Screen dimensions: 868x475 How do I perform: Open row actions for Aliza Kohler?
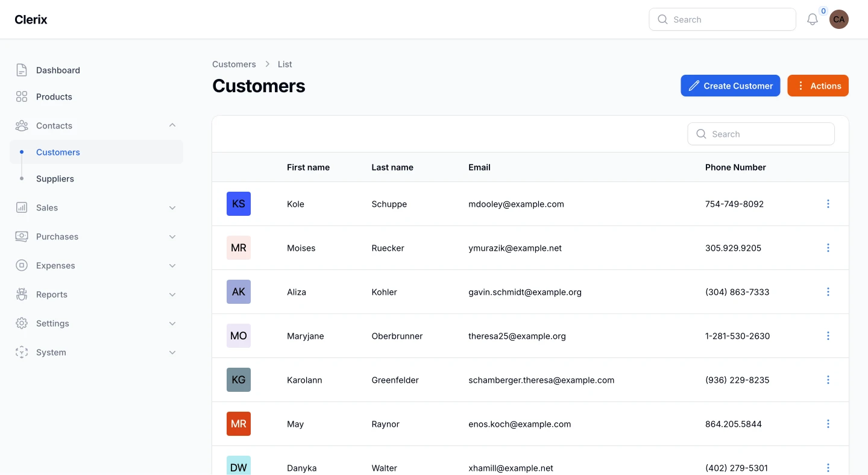pos(828,292)
